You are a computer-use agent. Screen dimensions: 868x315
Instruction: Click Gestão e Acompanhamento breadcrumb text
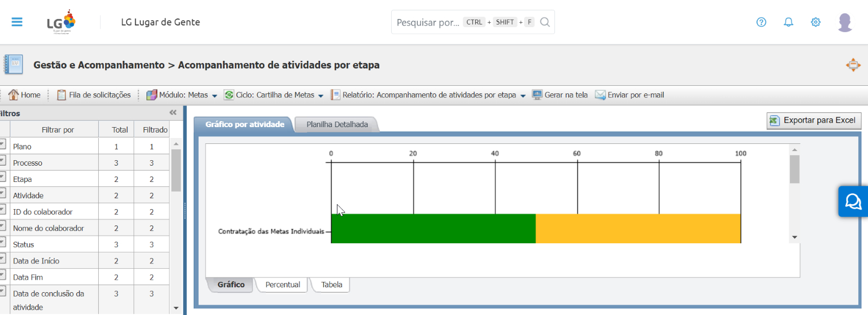coord(99,65)
